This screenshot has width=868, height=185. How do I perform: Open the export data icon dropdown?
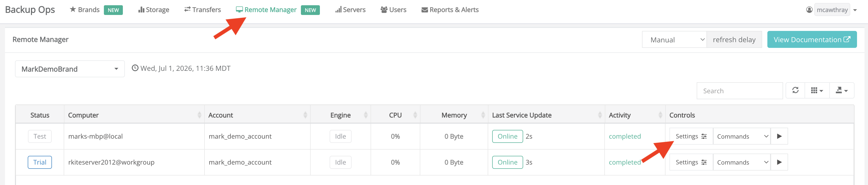point(841,91)
